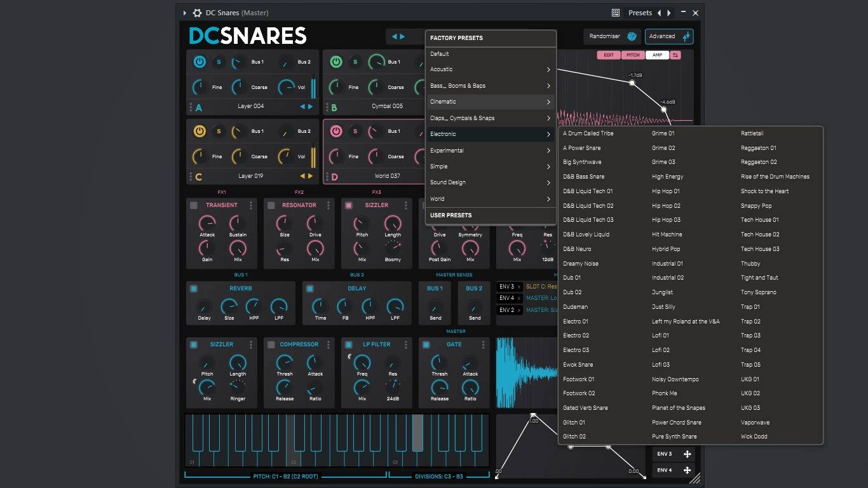Click the Advanced view button
Image resolution: width=868 pixels, height=488 pixels.
tap(669, 36)
